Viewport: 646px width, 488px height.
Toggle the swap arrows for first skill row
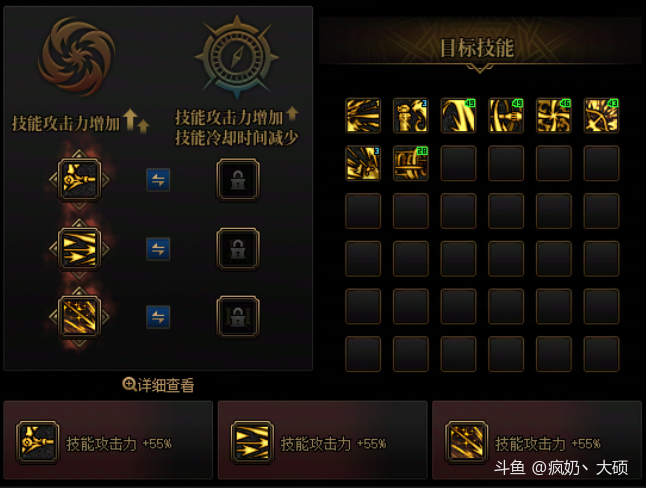pos(158,180)
